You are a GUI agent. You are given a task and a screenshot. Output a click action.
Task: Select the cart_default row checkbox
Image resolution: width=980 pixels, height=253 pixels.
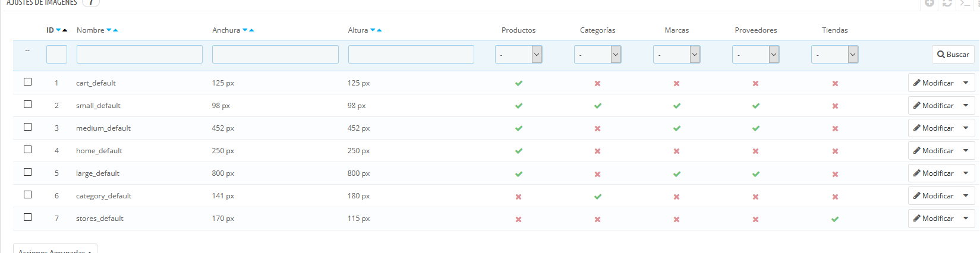[x=27, y=82]
